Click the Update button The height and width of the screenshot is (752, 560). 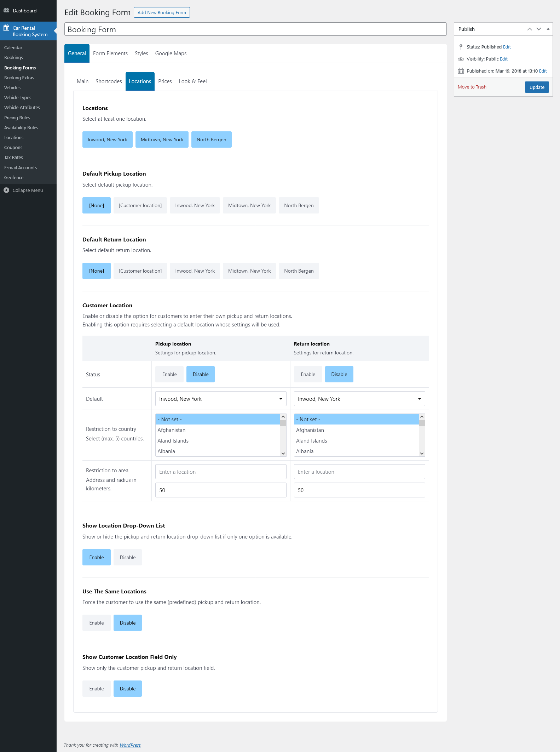point(537,87)
